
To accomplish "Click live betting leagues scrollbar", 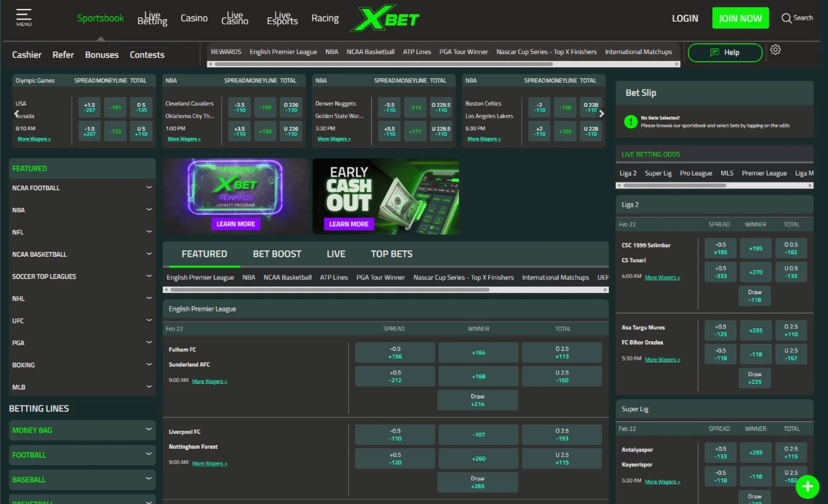I will click(x=675, y=186).
